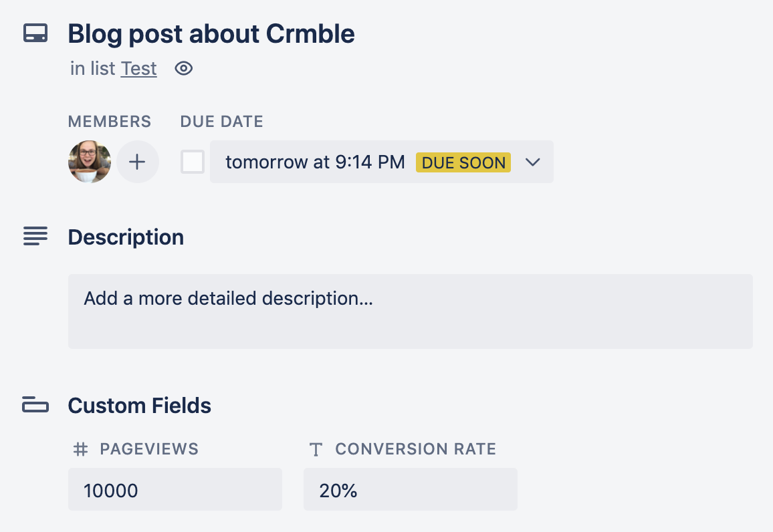
Task: Edit the Conversion Rate field 20%
Action: [410, 491]
